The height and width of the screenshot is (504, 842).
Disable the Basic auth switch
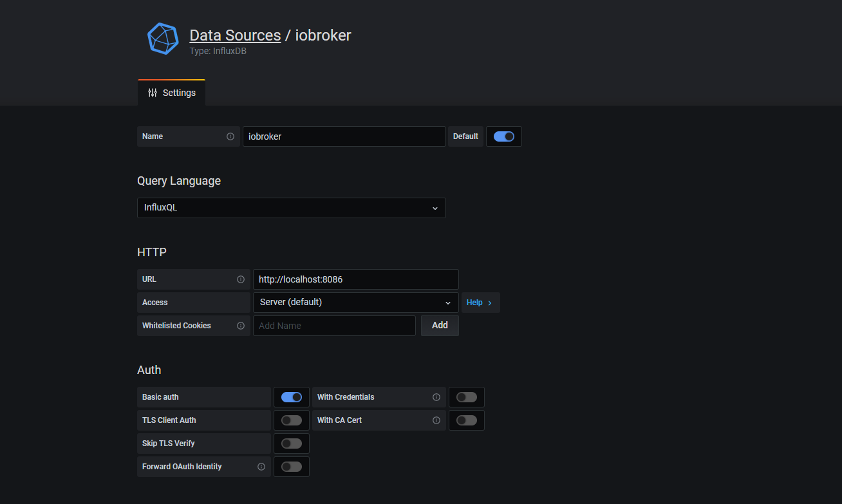(292, 397)
